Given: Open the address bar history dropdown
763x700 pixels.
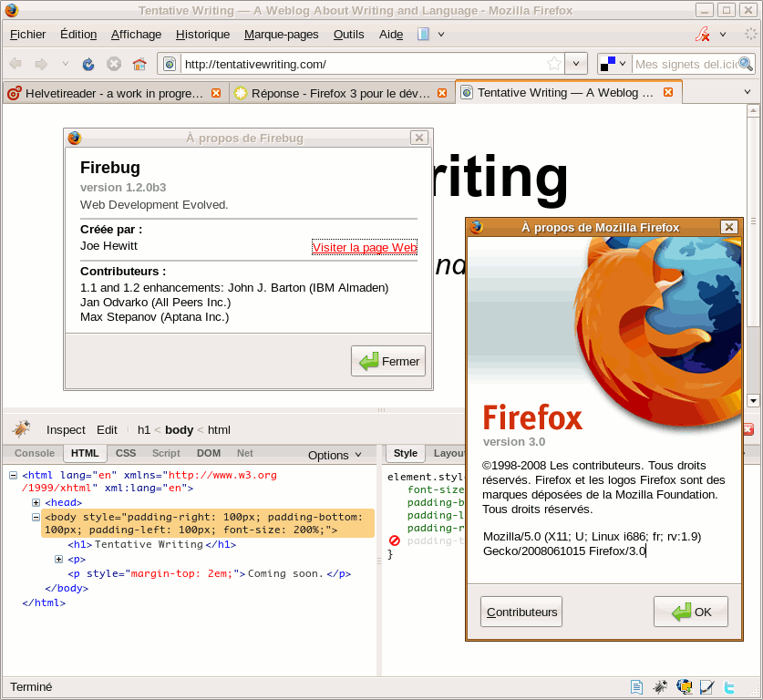Looking at the screenshot, I should tap(576, 64).
